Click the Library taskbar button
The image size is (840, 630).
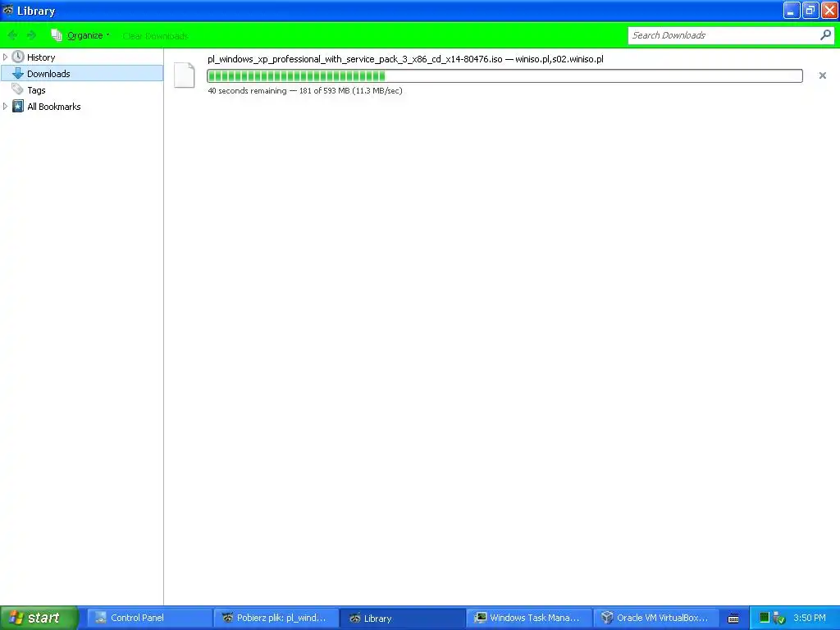(402, 619)
